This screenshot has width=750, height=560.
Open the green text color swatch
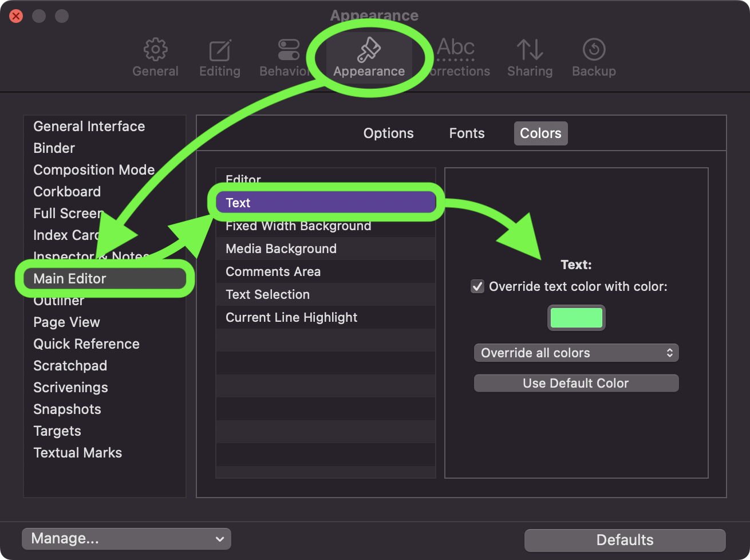[x=576, y=318]
